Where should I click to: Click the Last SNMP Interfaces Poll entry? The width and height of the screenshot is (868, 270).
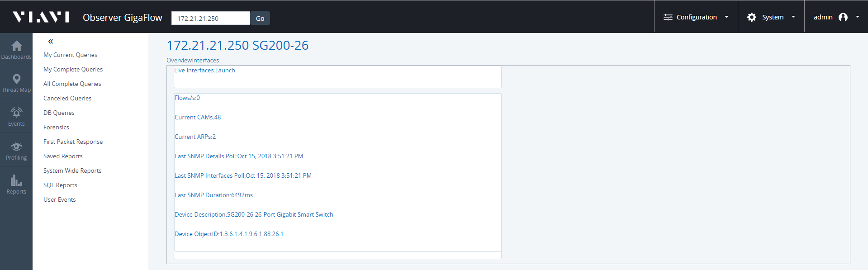(x=243, y=175)
